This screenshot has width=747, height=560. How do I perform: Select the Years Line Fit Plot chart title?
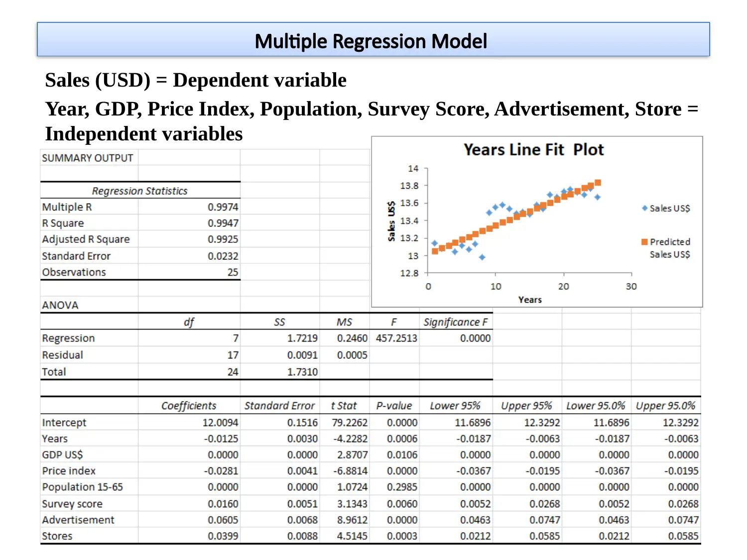coord(533,149)
